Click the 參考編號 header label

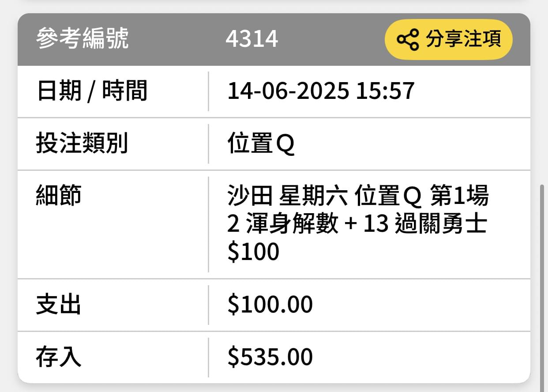83,39
